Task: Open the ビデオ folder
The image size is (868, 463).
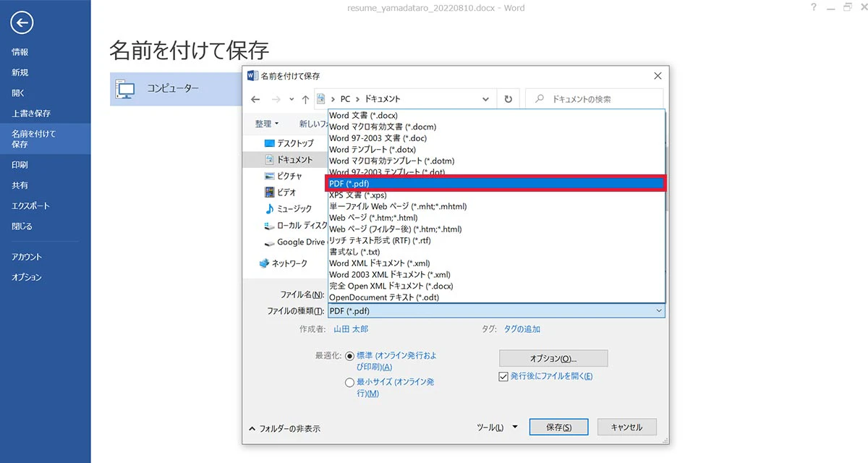Action: click(281, 192)
